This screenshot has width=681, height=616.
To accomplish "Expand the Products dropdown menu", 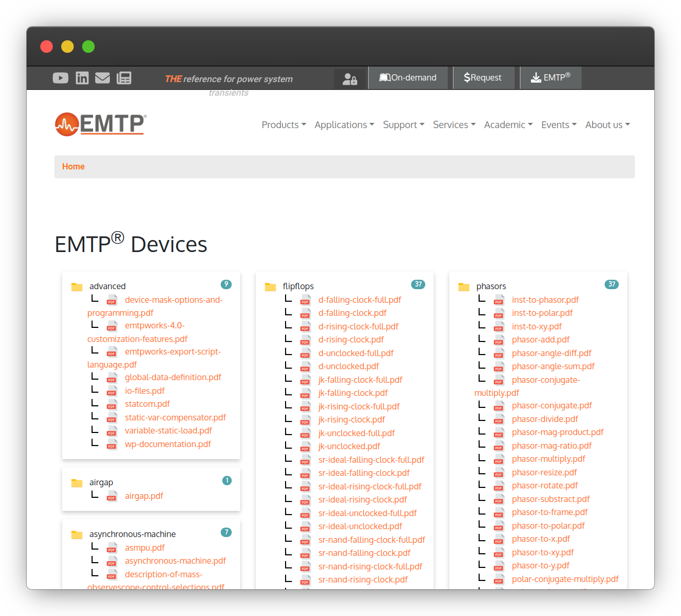I will coord(284,125).
